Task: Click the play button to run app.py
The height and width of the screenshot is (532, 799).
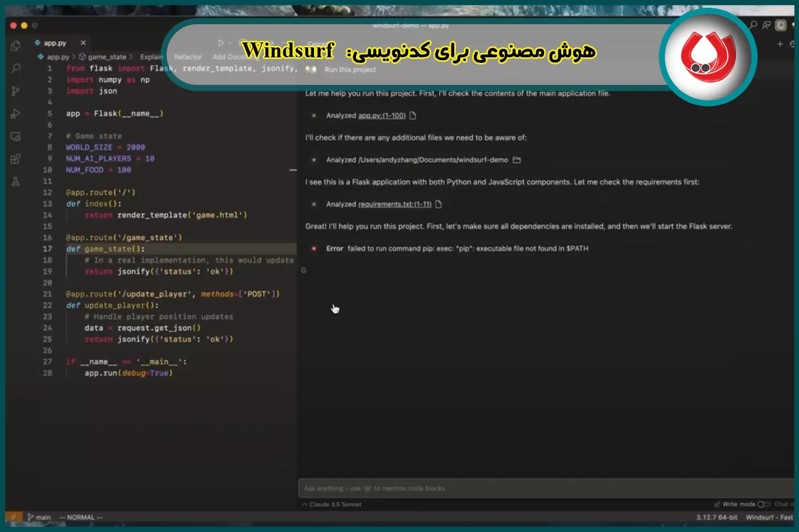Action: click(222, 42)
